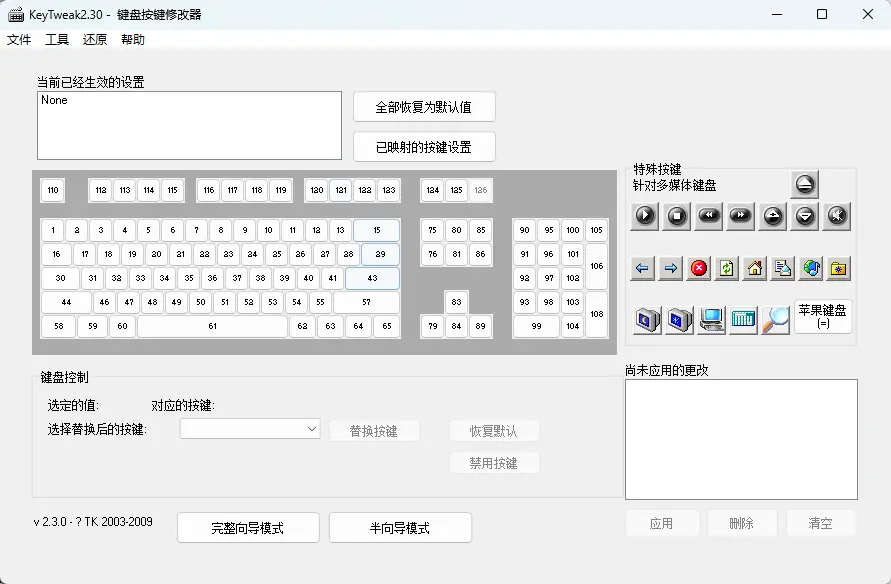Select keyboard key 124
Viewport: 891px width, 584px height.
(x=433, y=190)
